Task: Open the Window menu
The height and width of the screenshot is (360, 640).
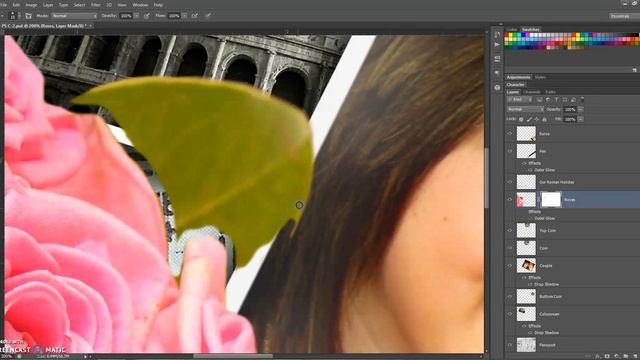Action: (x=140, y=5)
